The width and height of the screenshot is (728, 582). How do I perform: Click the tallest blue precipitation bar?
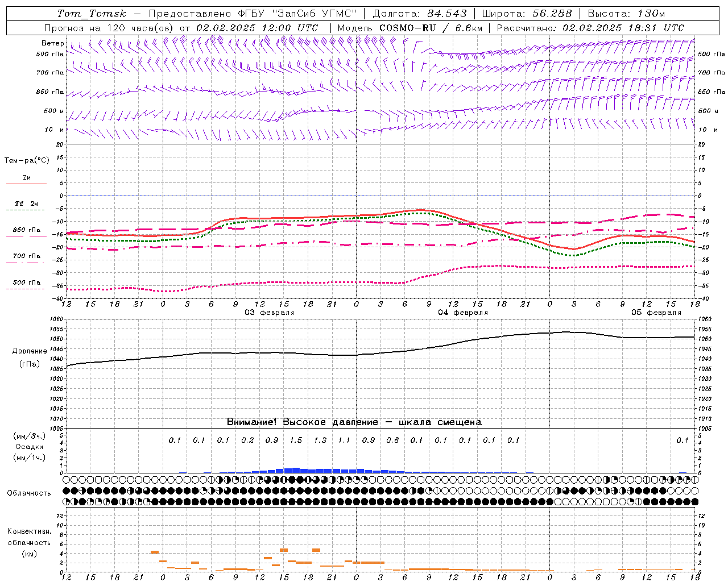296,470
